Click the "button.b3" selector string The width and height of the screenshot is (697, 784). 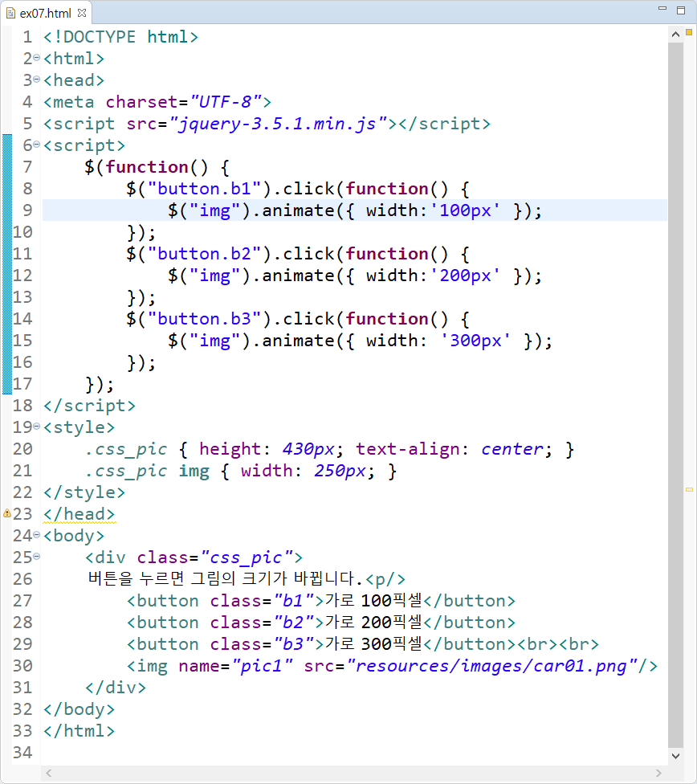tap(205, 319)
